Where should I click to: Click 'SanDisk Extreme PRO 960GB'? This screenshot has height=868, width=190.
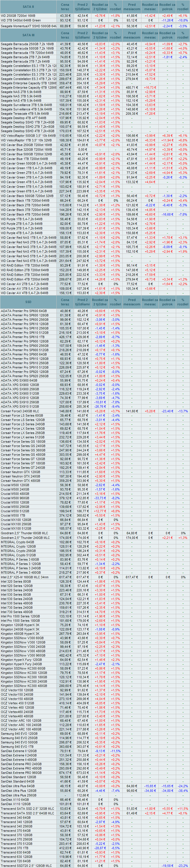[21, 773]
